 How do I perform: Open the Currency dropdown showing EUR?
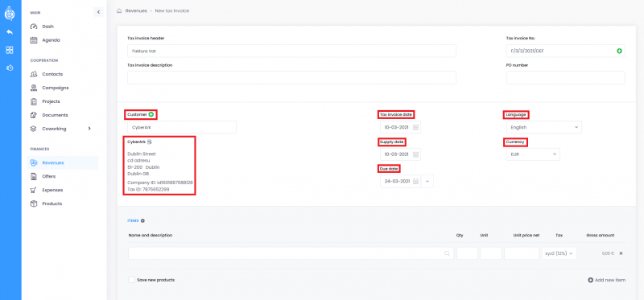pyautogui.click(x=533, y=154)
